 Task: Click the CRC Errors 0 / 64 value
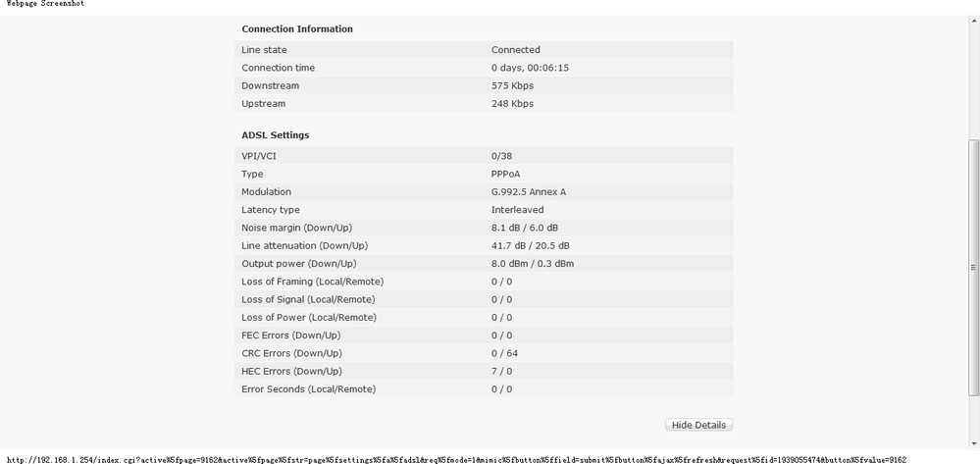pos(504,353)
